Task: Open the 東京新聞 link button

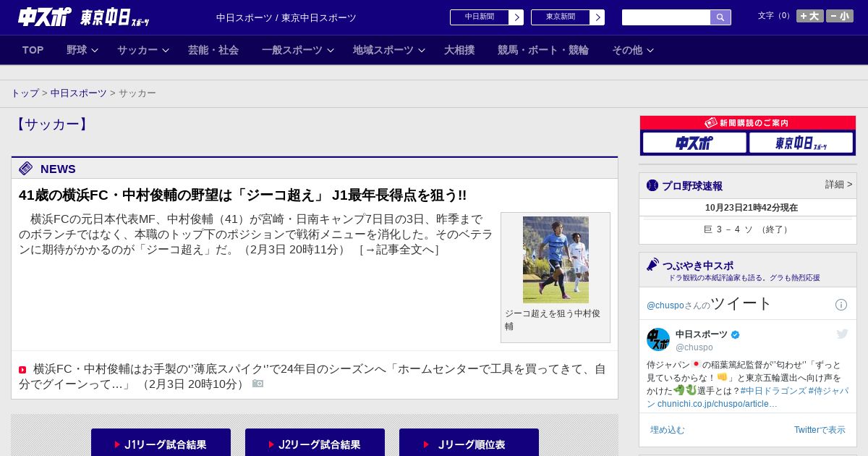Action: (568, 17)
